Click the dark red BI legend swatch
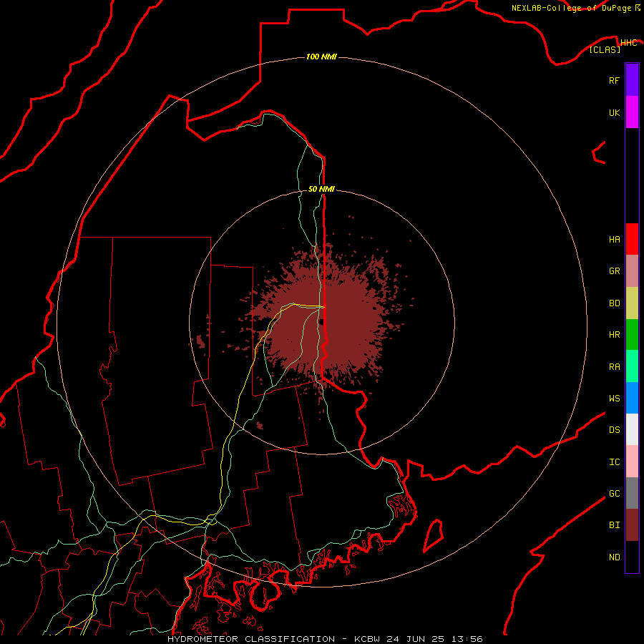Screen dimensions: 644x644 [632, 525]
